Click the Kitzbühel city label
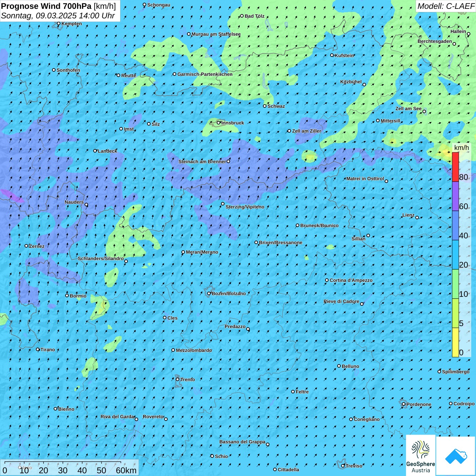Image resolution: width=476 pixels, height=476 pixels. pos(351,82)
